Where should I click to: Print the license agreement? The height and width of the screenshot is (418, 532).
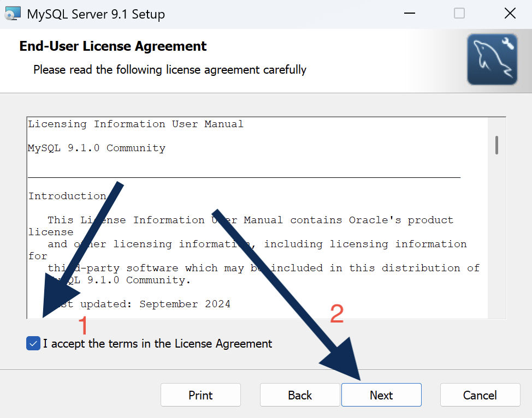point(200,395)
